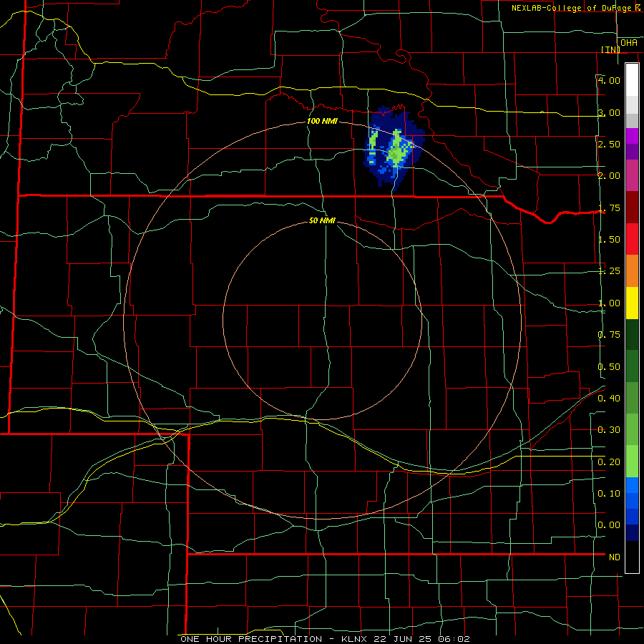The height and width of the screenshot is (644, 644).
Task: Click the OHA product code label
Action: coord(629,43)
